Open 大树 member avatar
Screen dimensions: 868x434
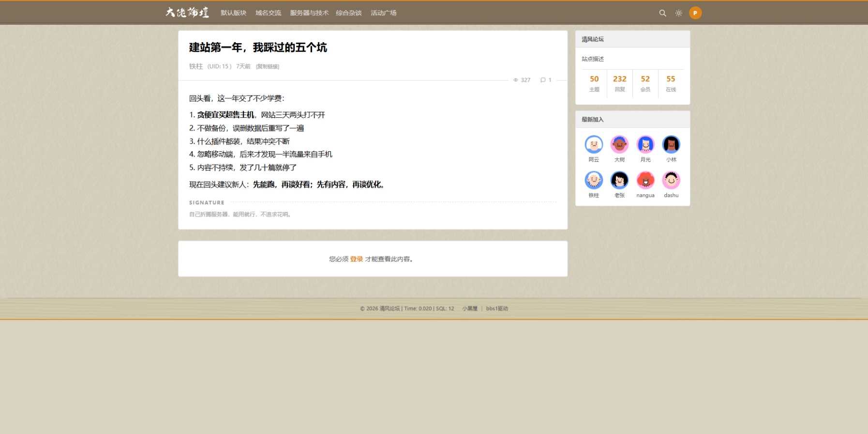619,144
